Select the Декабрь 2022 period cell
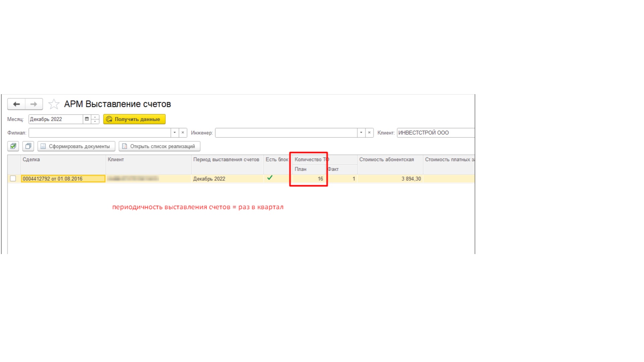The height and width of the screenshot is (362, 644). click(227, 179)
